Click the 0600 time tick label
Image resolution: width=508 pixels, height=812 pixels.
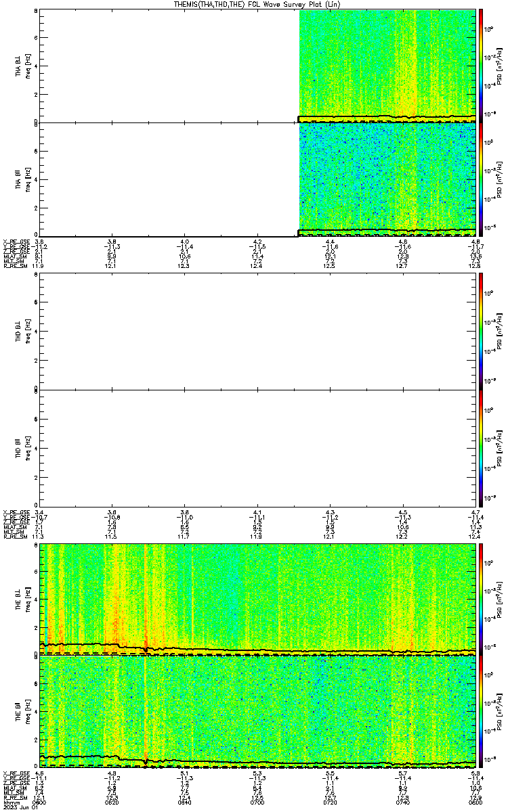pyautogui.click(x=39, y=803)
